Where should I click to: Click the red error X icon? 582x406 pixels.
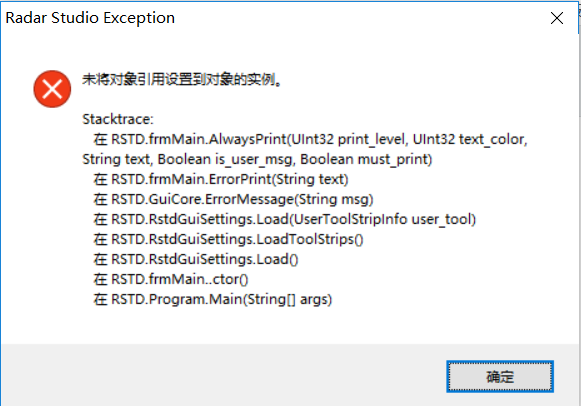coord(52,89)
